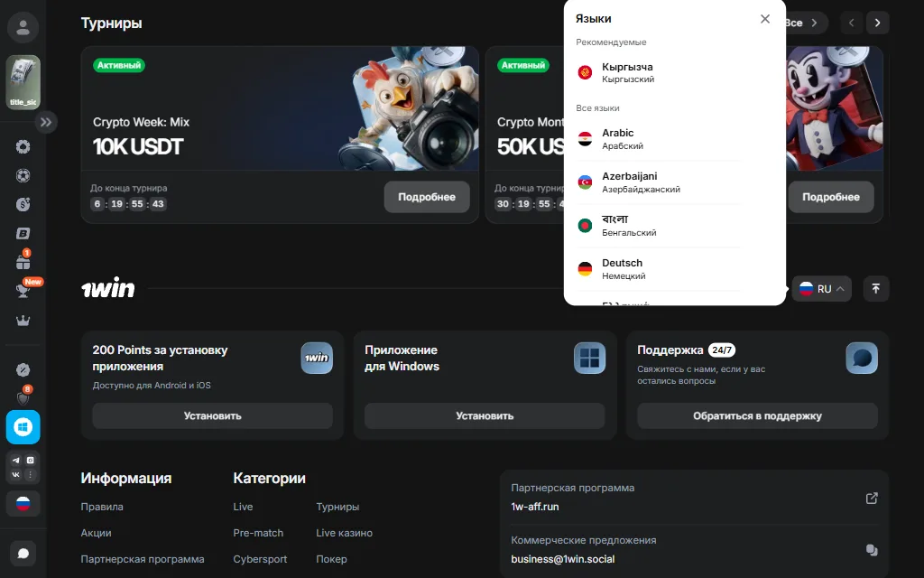Show more social links via three dots

(30, 474)
